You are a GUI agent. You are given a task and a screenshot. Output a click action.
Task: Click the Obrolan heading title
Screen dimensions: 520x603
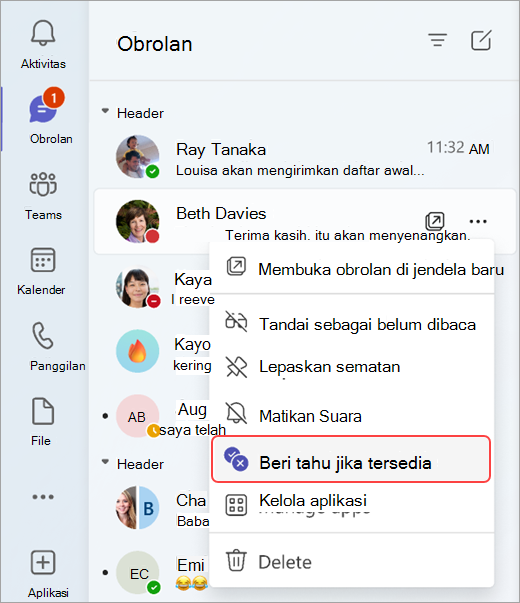click(155, 44)
